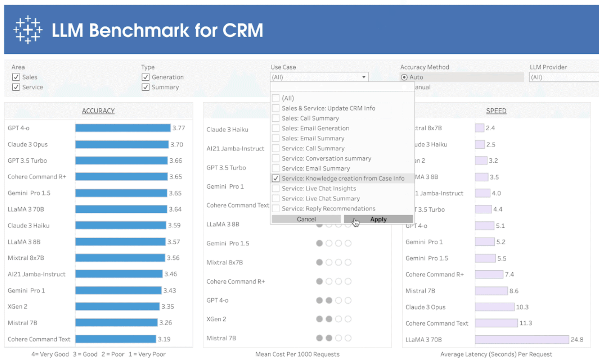Click 'Mean Cost Per 1000 Requests' caption
599x364 pixels.
(x=297, y=354)
